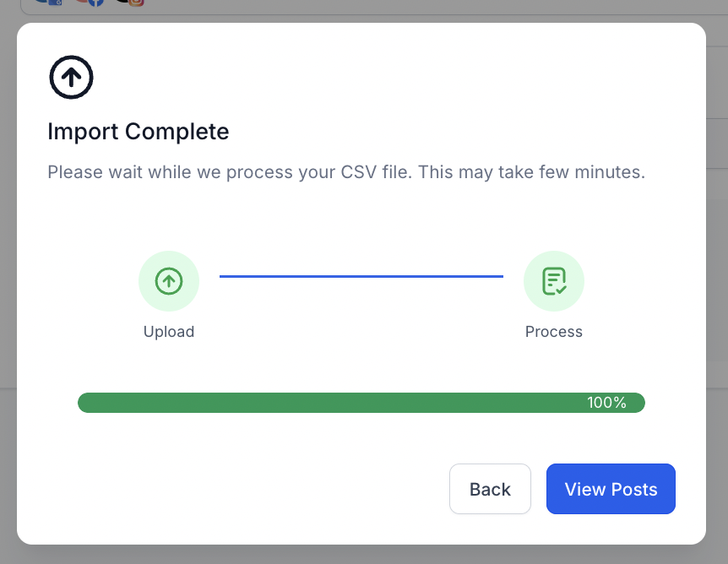
Task: Select the Facebook-badged account avatar
Action: [x=90, y=3]
